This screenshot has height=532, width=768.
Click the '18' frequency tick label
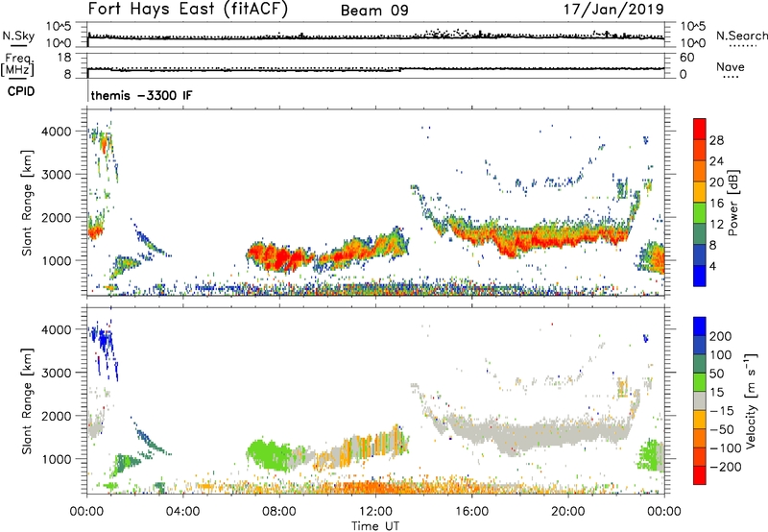(x=64, y=58)
